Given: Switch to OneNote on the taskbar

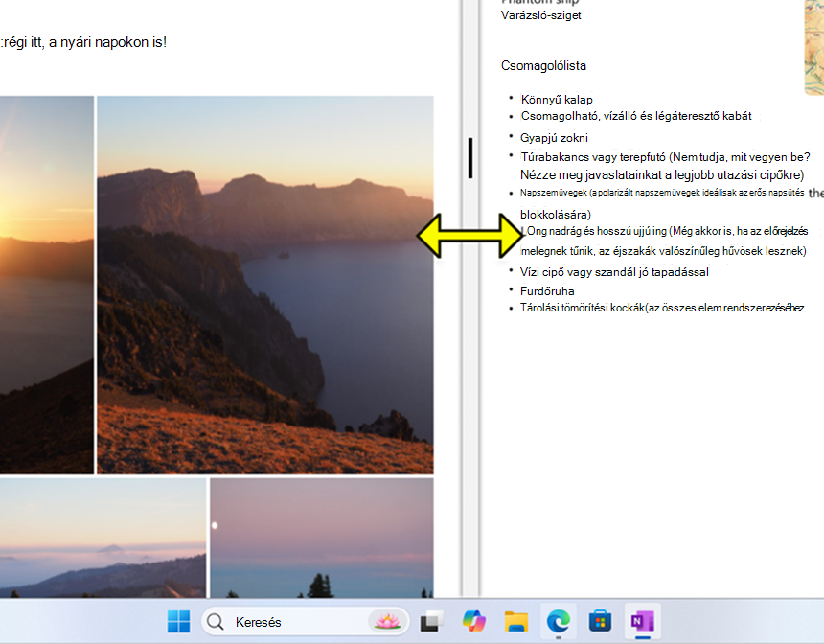Looking at the screenshot, I should 643,622.
